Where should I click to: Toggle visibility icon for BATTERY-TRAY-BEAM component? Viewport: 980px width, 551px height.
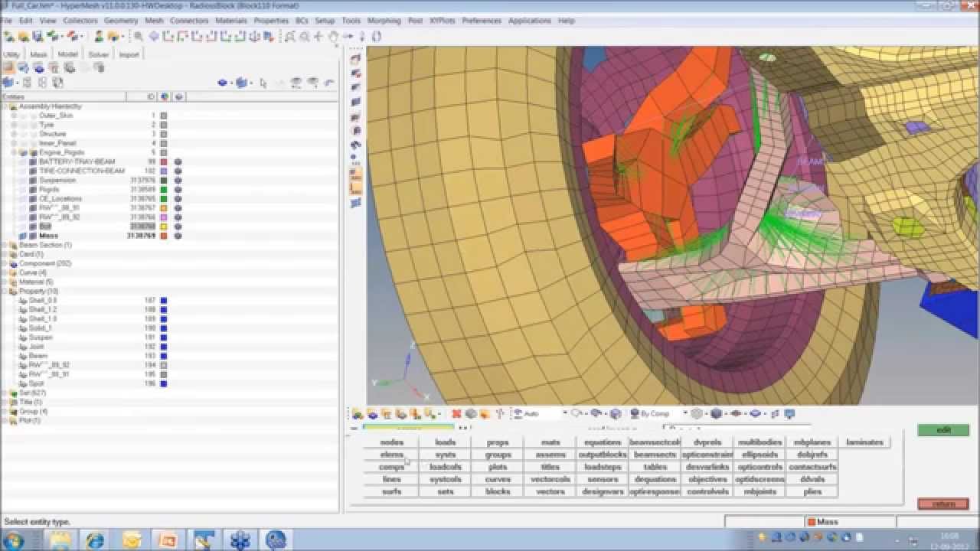point(178,162)
